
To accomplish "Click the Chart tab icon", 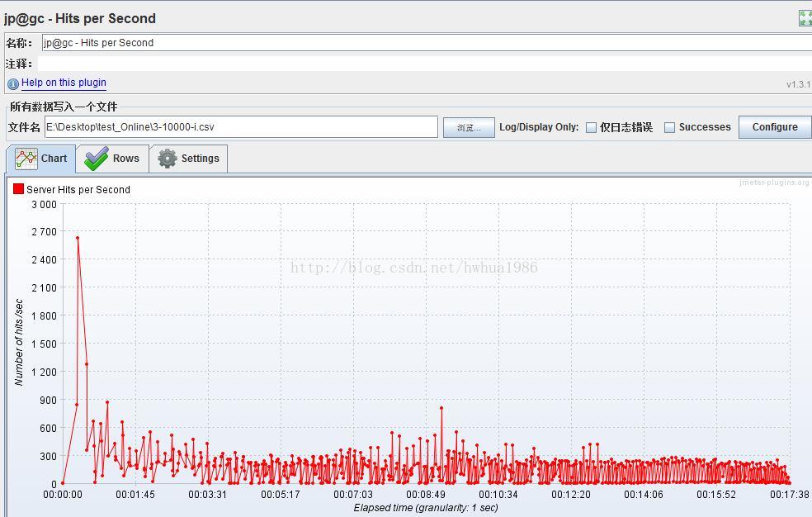I will pyautogui.click(x=26, y=159).
